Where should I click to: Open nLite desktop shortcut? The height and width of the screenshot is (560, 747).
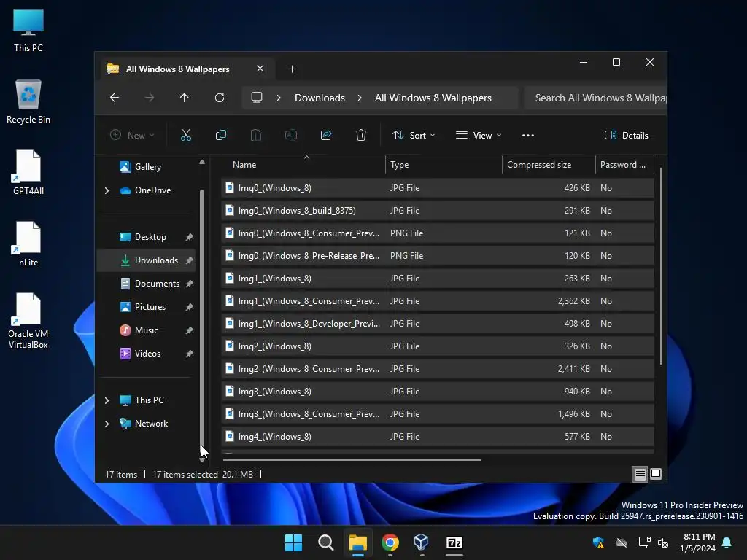pyautogui.click(x=28, y=244)
